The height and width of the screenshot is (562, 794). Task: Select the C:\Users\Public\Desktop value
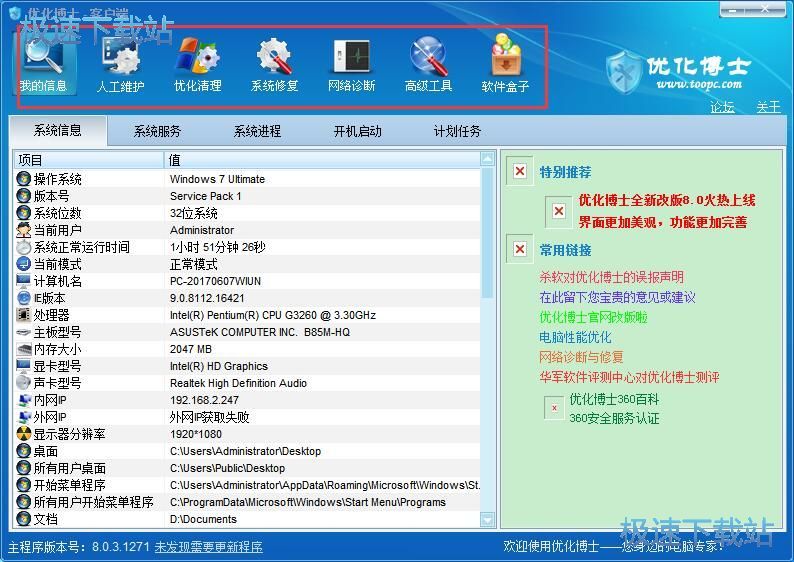pyautogui.click(x=227, y=468)
